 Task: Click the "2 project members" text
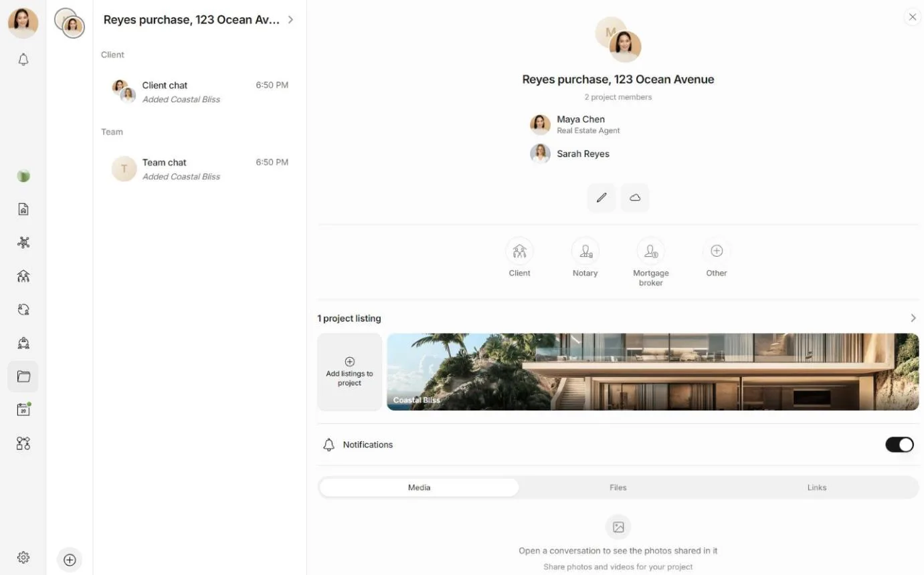[x=618, y=97]
